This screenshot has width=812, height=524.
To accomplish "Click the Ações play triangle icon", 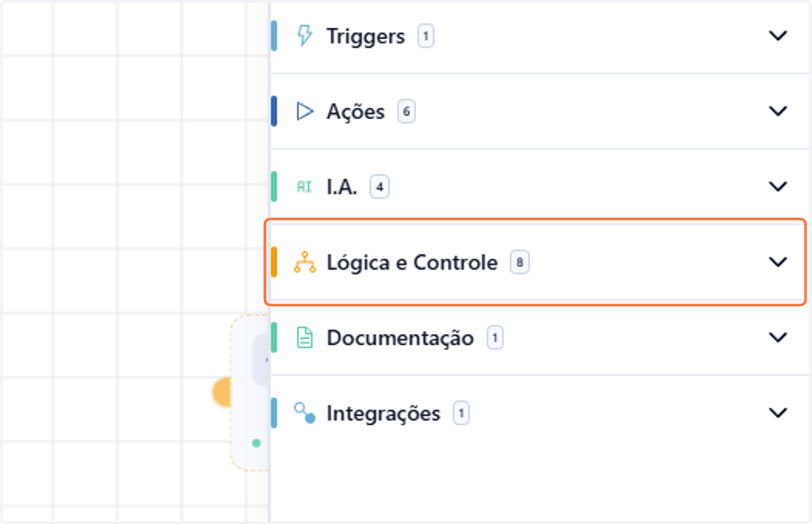I will click(x=305, y=112).
